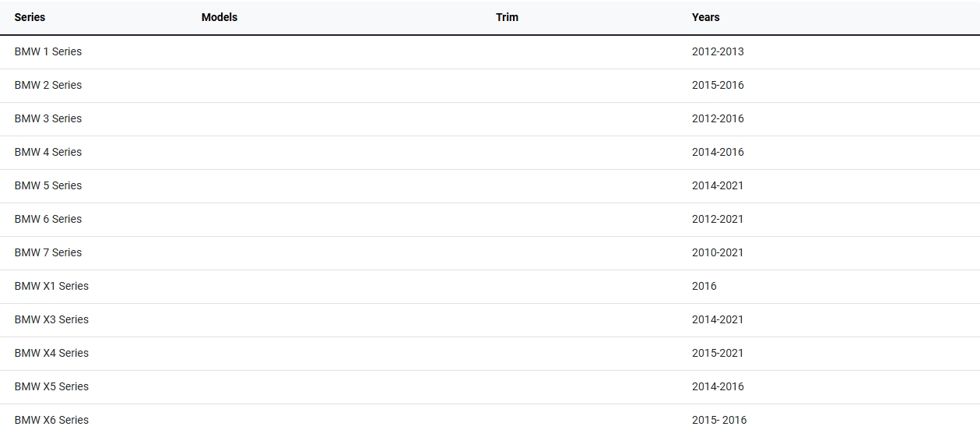Click the BMW 6 Series text

click(47, 219)
